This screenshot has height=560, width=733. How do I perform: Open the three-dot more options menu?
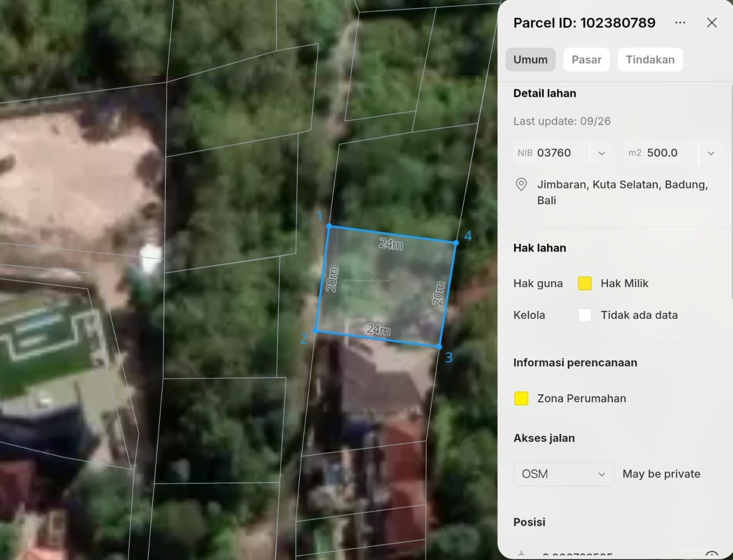click(680, 22)
